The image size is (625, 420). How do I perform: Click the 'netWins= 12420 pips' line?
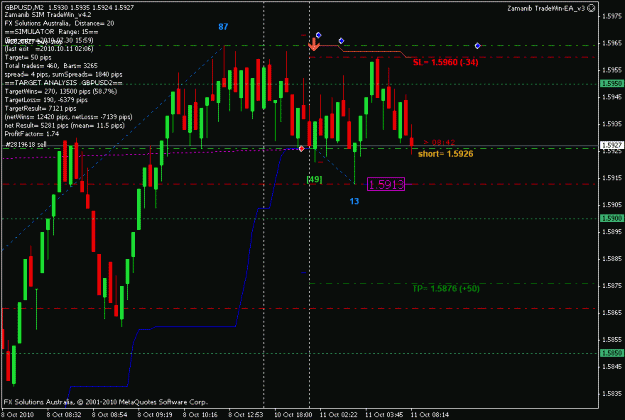click(68, 117)
